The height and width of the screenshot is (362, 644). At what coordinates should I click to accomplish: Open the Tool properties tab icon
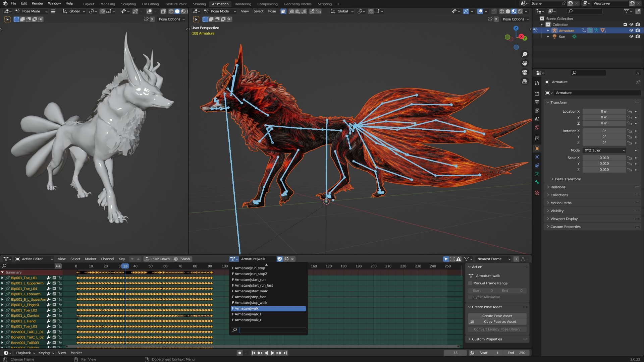537,83
